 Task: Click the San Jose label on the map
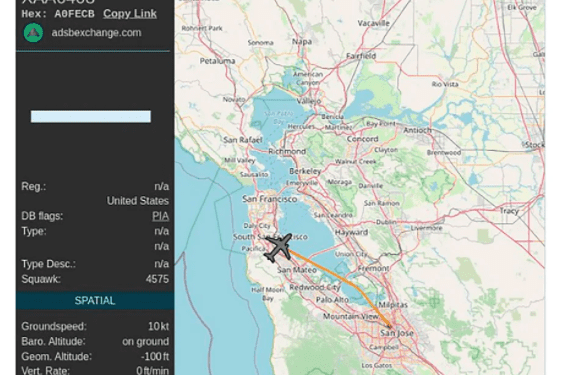click(397, 333)
